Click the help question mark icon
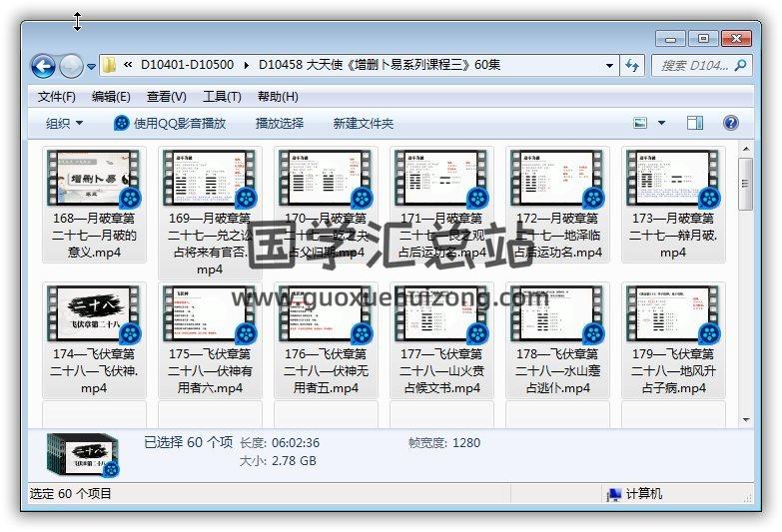The image size is (782, 532). click(x=730, y=123)
